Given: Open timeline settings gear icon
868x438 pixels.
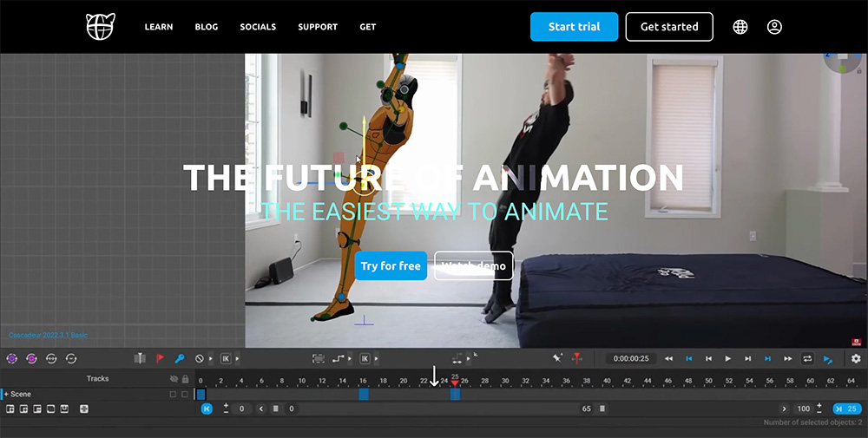Looking at the screenshot, I should [x=856, y=358].
